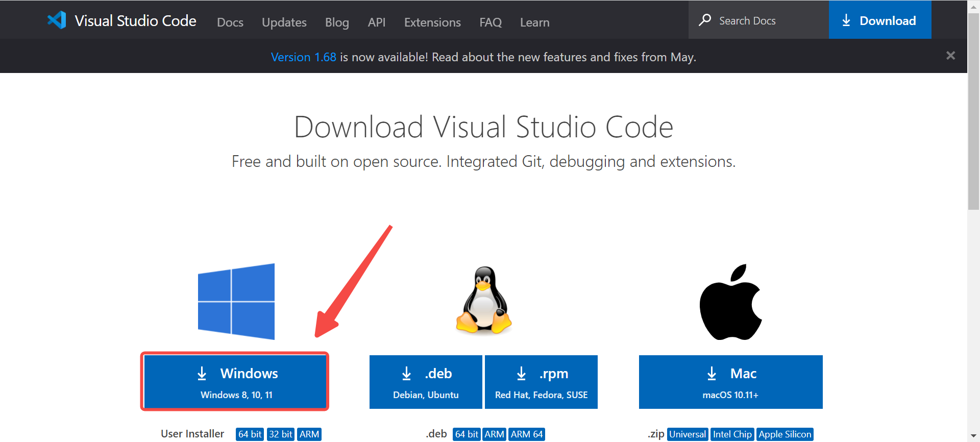Open the Version 1.68 release notes link
The height and width of the screenshot is (442, 980).
(x=304, y=57)
